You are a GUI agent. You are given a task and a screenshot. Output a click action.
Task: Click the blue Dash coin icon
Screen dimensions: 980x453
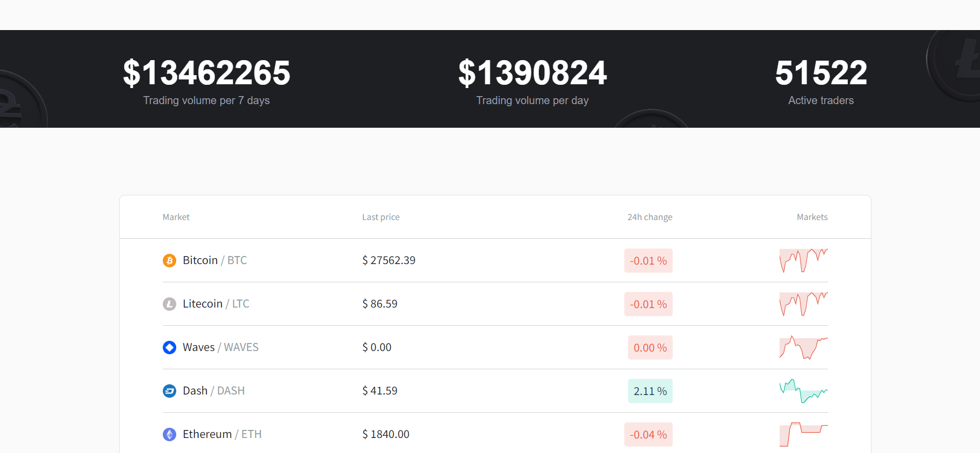tap(169, 391)
